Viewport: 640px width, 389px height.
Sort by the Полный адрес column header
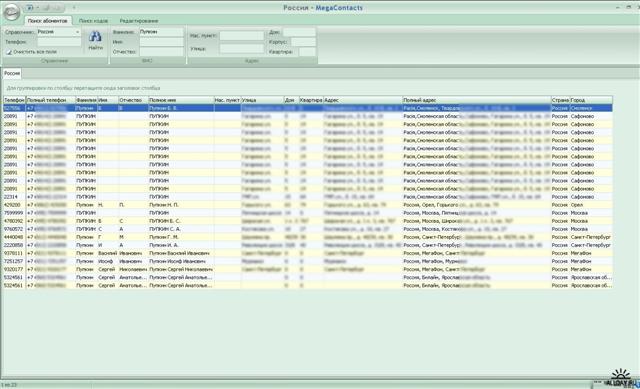click(476, 100)
